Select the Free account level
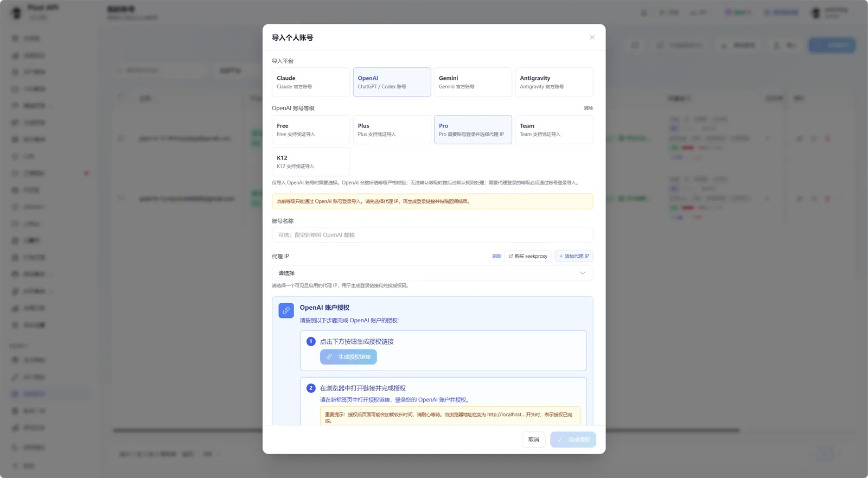Screen dimensions: 868x478 pos(311,130)
